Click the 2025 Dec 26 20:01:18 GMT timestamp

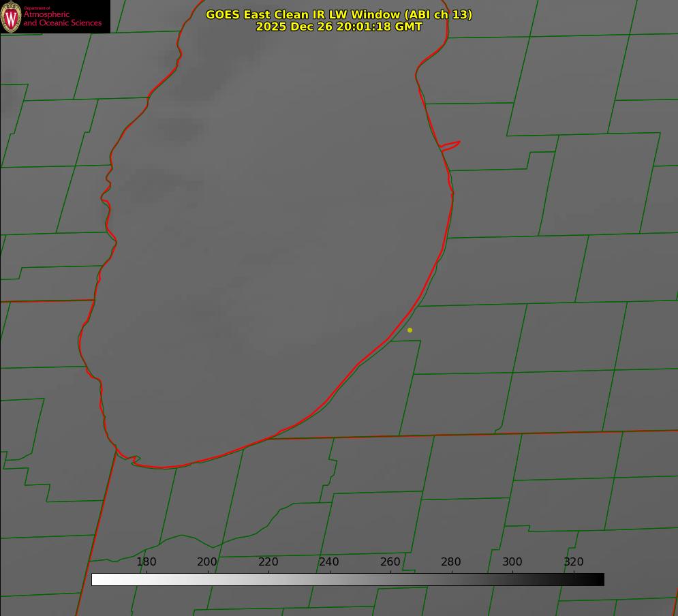coord(339,27)
